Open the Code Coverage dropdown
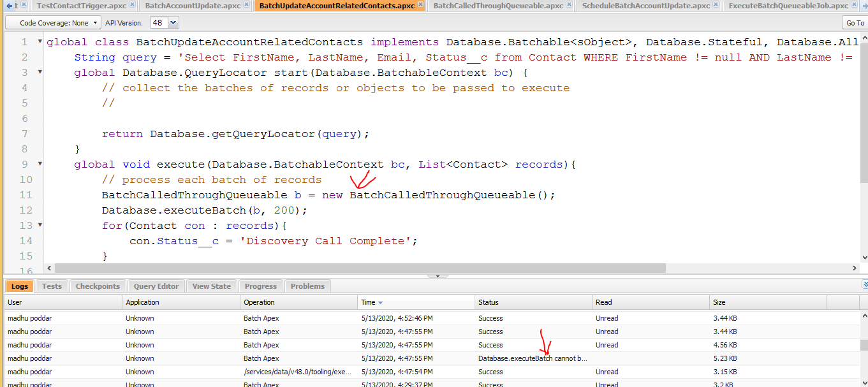 coord(52,22)
